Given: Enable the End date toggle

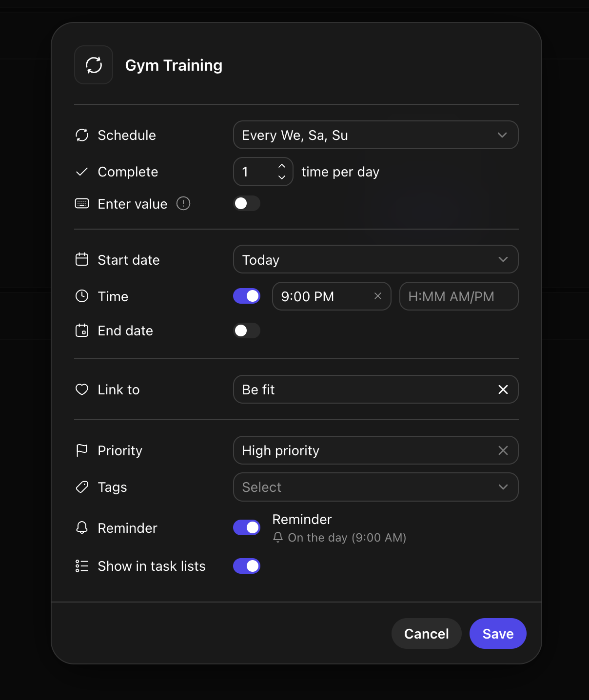Looking at the screenshot, I should point(247,331).
